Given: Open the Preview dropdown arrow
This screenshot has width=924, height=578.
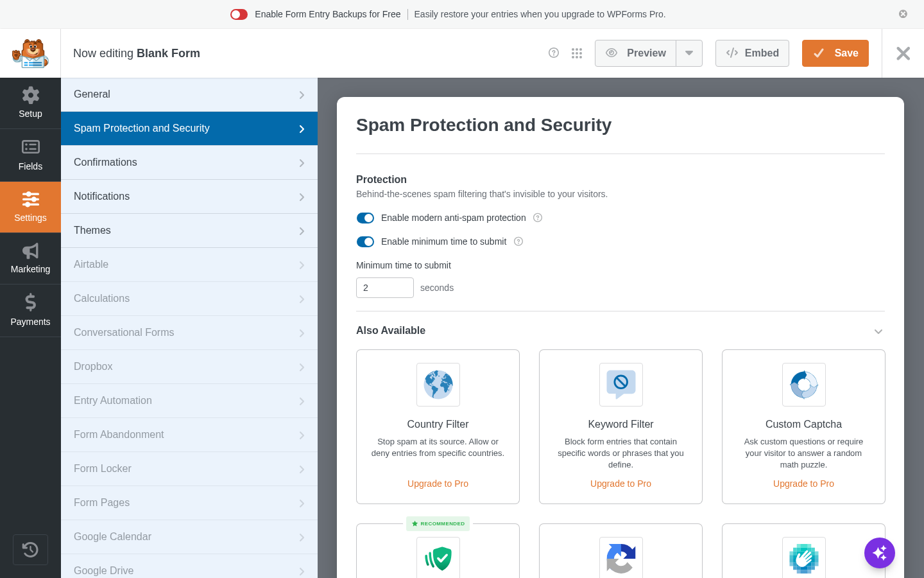Looking at the screenshot, I should click(689, 53).
